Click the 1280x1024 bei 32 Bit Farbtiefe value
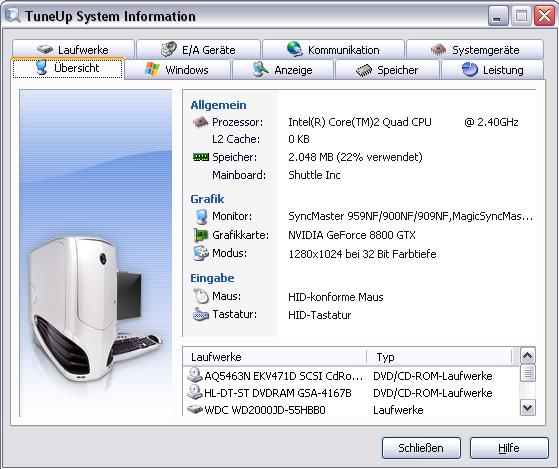Screen dimensions: 559x469 (x=362, y=254)
